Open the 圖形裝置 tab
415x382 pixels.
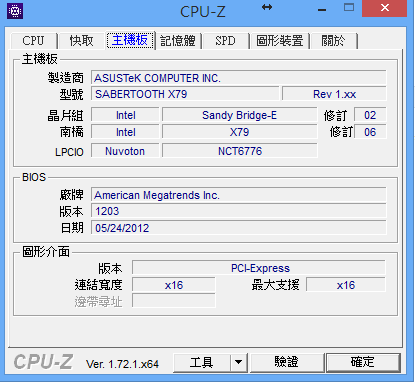coord(280,41)
